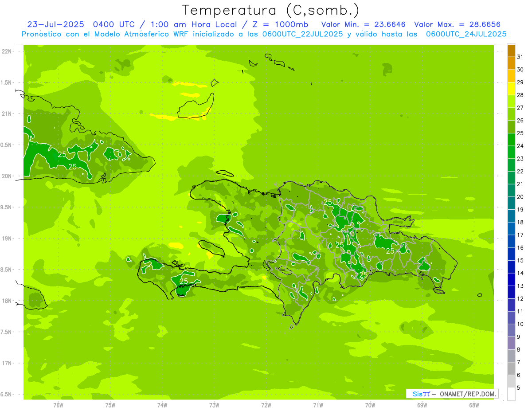Pick the lime swatch between 27 and 28
Image resolution: width=532 pixels, height=411 pixels.
511,102
